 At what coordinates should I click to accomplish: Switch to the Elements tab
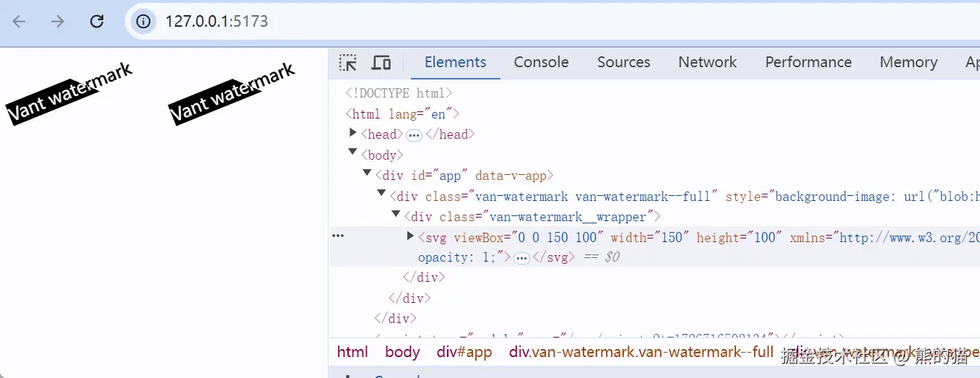pos(456,62)
